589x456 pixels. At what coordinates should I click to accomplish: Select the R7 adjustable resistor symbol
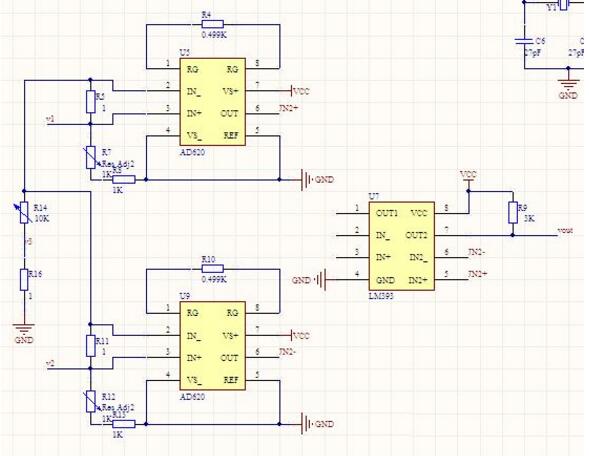point(91,157)
